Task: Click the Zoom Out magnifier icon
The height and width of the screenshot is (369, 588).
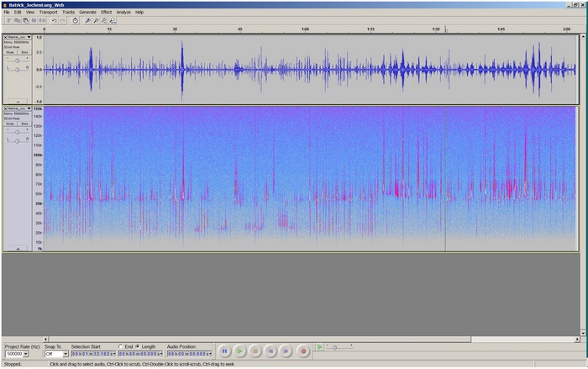Action: 96,21
